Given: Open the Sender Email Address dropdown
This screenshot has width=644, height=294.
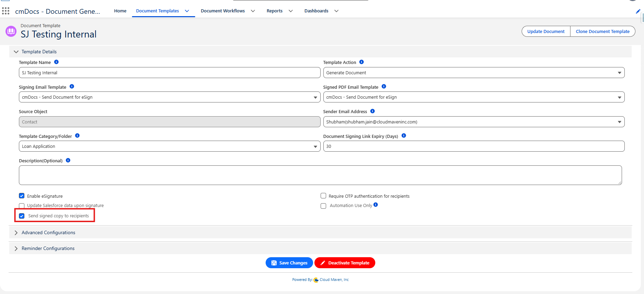Looking at the screenshot, I should click(x=474, y=122).
